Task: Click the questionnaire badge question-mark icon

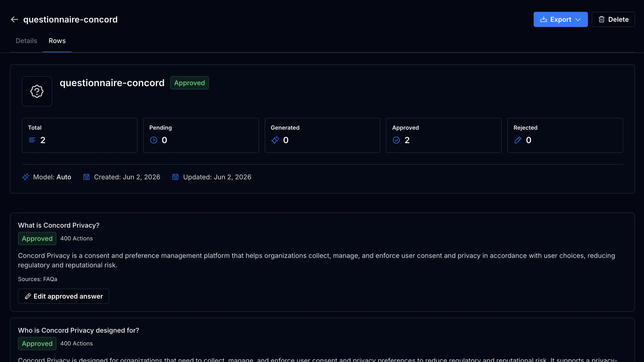Action: 37,91
